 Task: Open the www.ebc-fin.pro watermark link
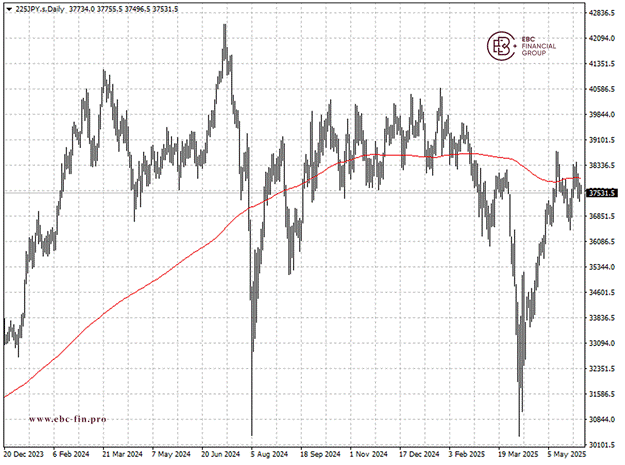click(x=67, y=419)
